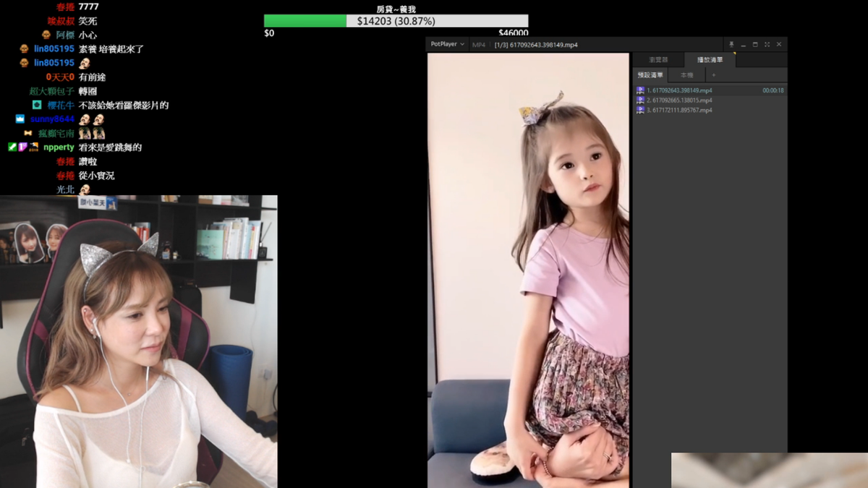This screenshot has width=868, height=488.
Task: Click the $46000 goal target label
Action: point(513,33)
